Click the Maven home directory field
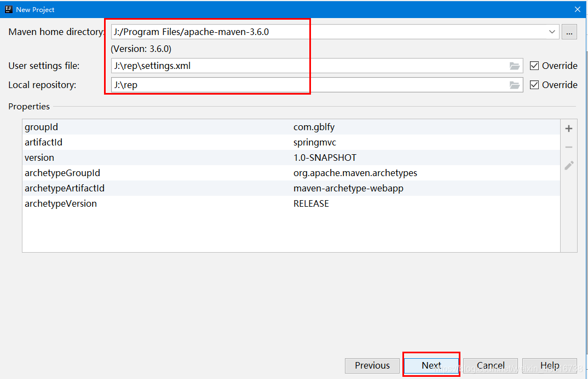 click(x=335, y=32)
